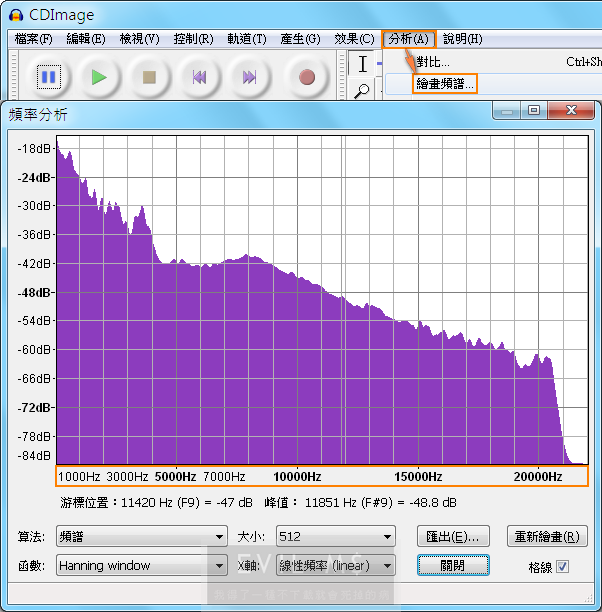Skip to start of track
602x612 pixels.
199,77
